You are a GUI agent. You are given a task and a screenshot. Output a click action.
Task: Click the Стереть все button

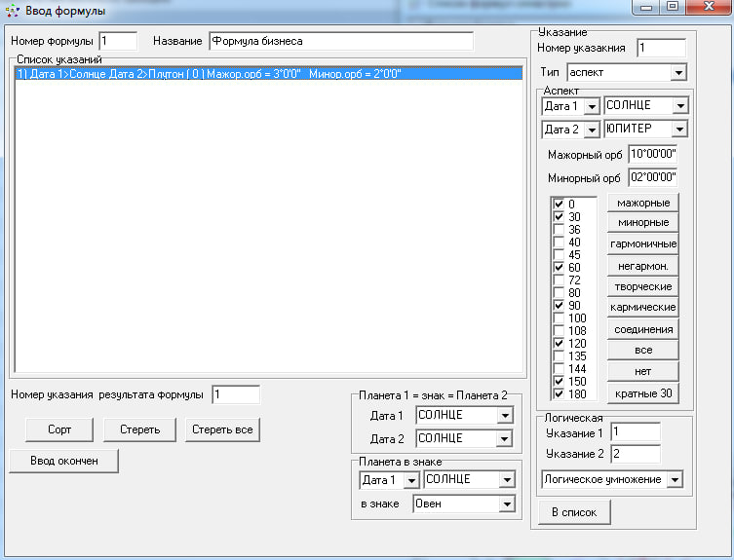coord(222,429)
